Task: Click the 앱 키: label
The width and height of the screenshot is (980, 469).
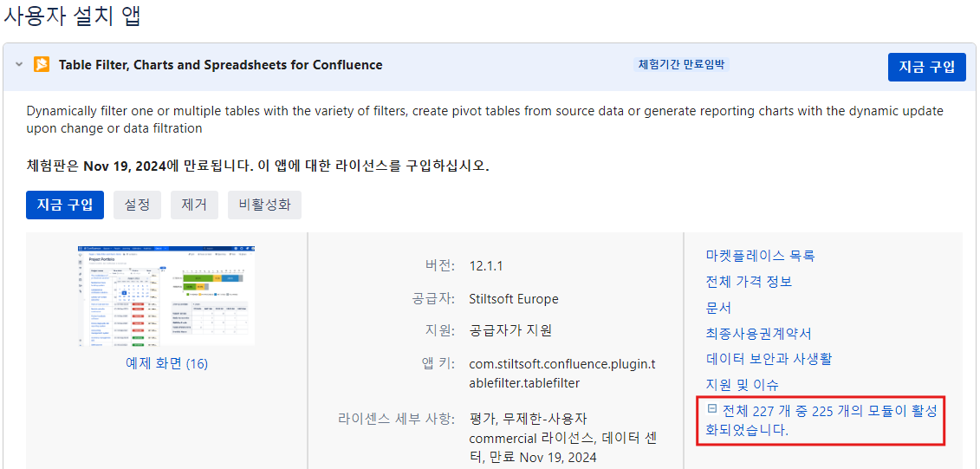Action: point(438,364)
